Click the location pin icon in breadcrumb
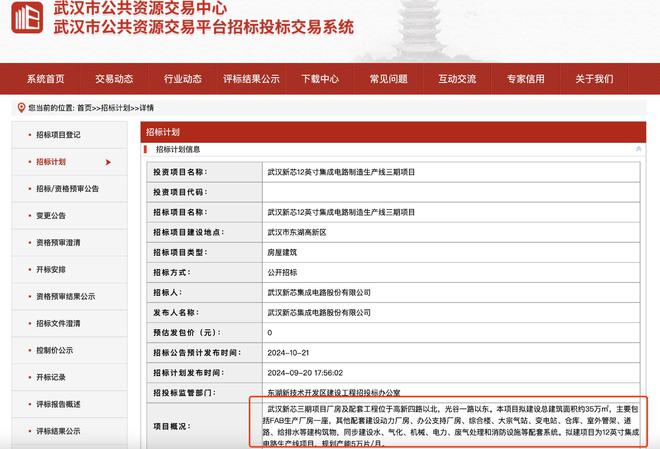Viewport: 660px width, 449px height. tap(21, 108)
